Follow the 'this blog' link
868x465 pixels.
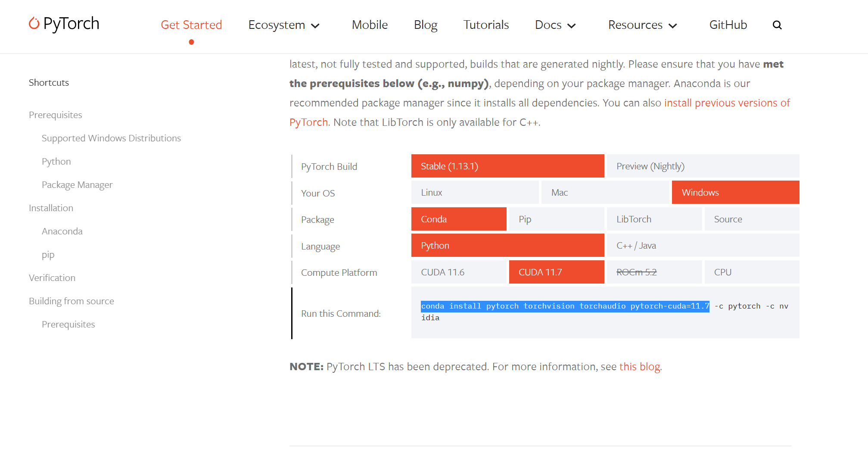(639, 367)
